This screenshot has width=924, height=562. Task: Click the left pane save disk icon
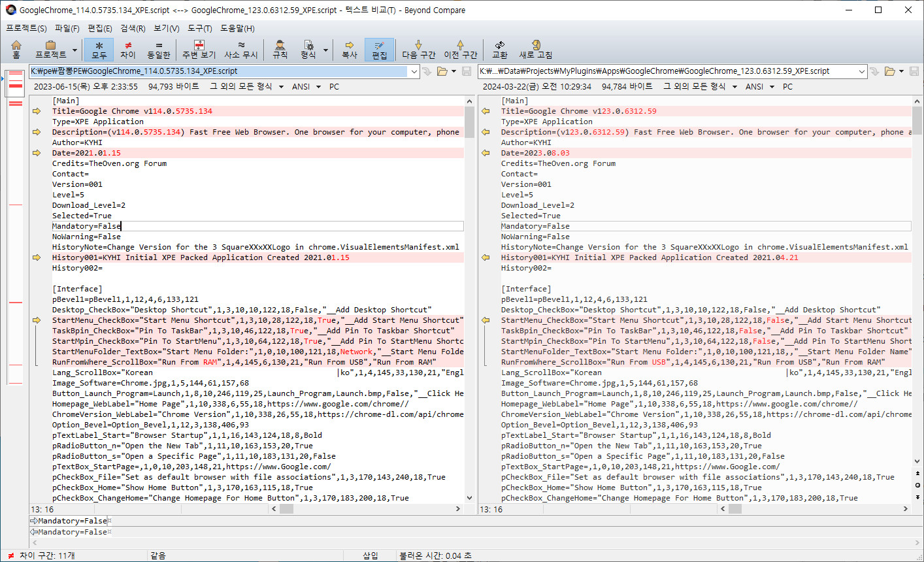click(x=467, y=71)
